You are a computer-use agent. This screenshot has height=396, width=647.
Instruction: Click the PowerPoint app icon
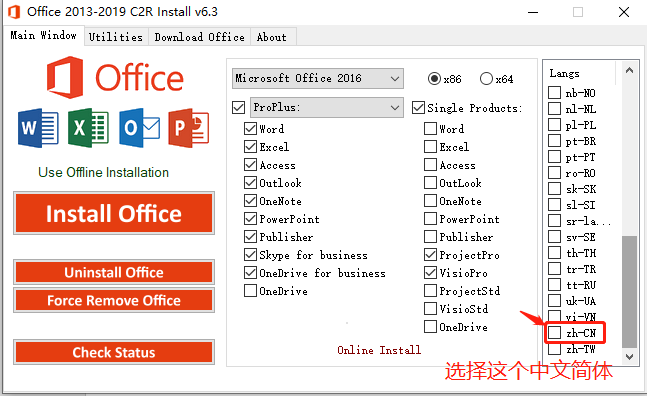tap(189, 128)
